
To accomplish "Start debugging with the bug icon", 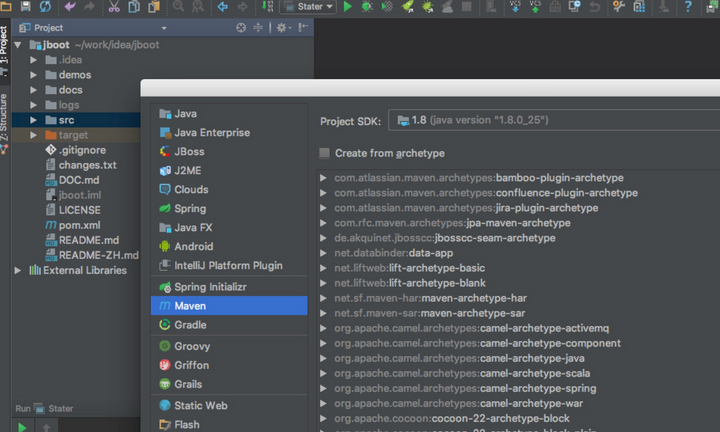I will pyautogui.click(x=367, y=6).
